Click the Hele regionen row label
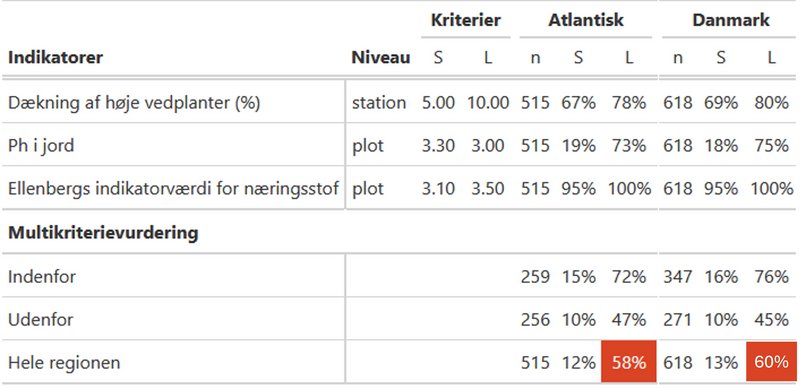 pyautogui.click(x=64, y=363)
